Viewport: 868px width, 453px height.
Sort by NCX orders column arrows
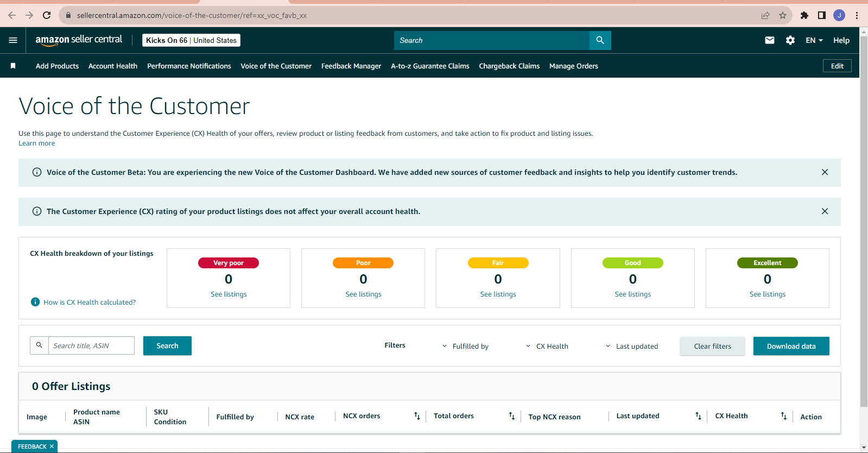tap(417, 416)
